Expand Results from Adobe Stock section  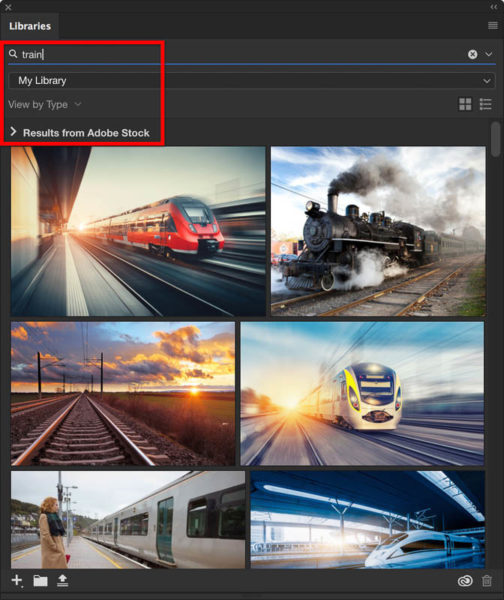click(x=13, y=132)
